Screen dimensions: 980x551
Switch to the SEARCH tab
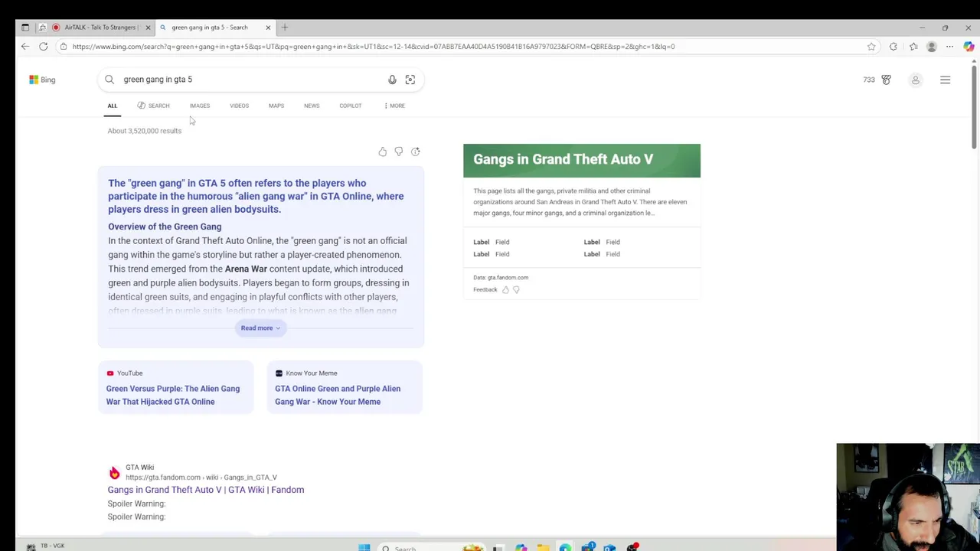153,106
